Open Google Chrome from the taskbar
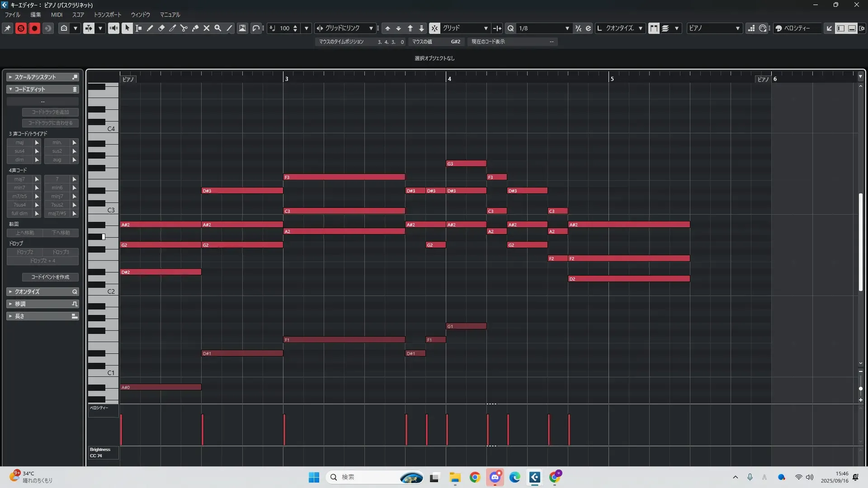Screen dimensions: 868x488 pyautogui.click(x=475, y=477)
